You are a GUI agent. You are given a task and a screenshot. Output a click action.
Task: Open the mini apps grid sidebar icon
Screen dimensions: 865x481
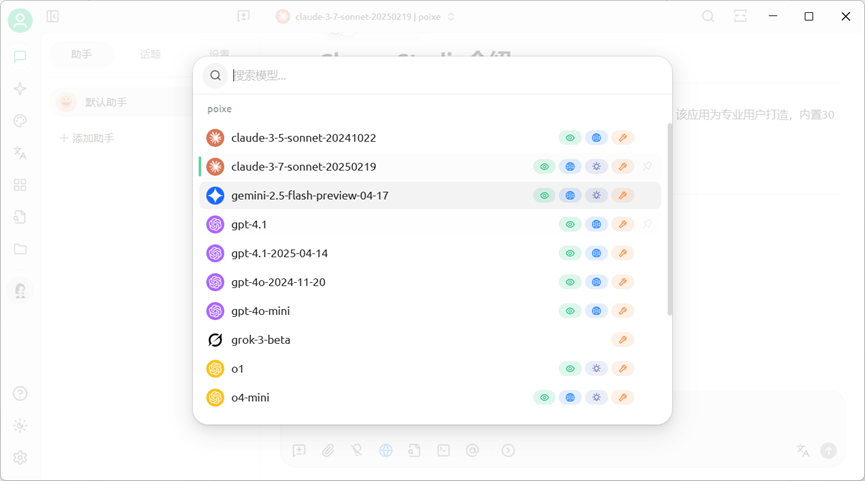(20, 185)
